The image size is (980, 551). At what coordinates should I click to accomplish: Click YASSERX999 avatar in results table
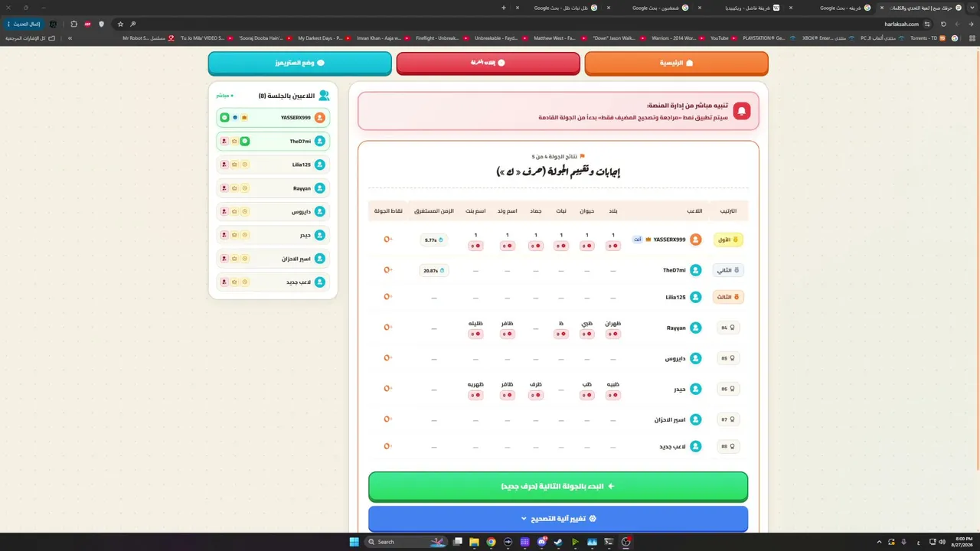pyautogui.click(x=695, y=240)
